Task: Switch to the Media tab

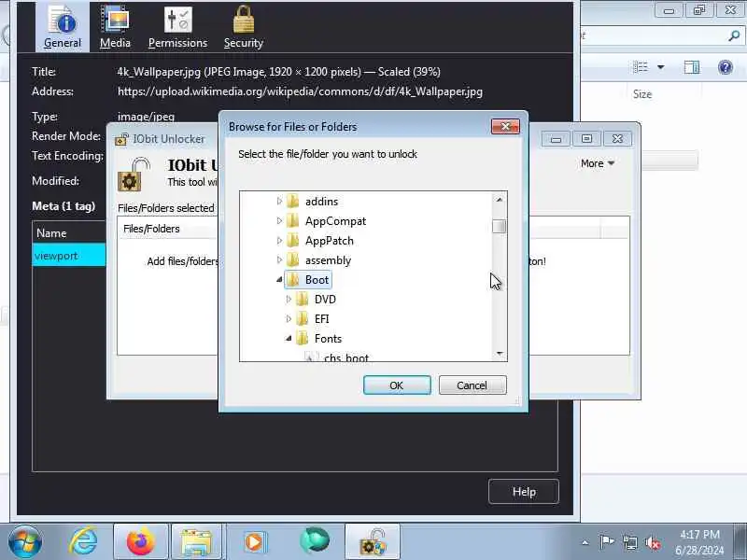Action: pyautogui.click(x=115, y=27)
